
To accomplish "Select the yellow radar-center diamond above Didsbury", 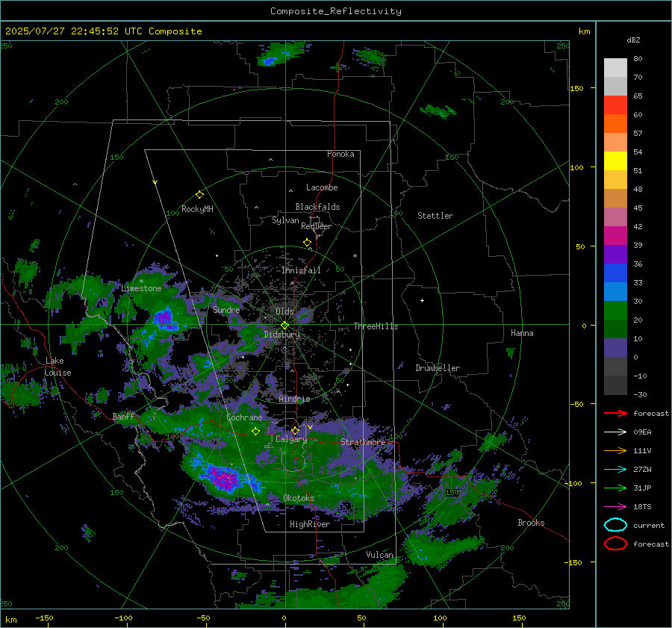I will (x=284, y=326).
